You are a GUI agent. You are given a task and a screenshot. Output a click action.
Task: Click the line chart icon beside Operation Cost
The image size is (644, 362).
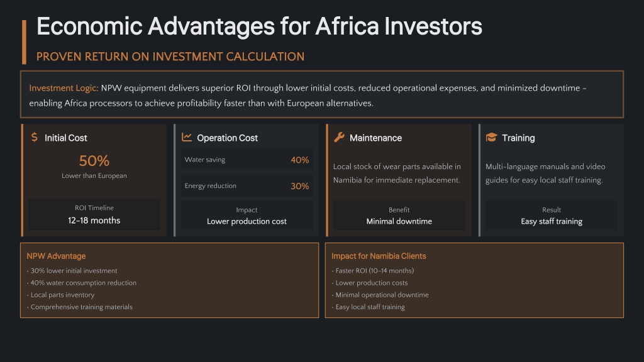(x=187, y=138)
